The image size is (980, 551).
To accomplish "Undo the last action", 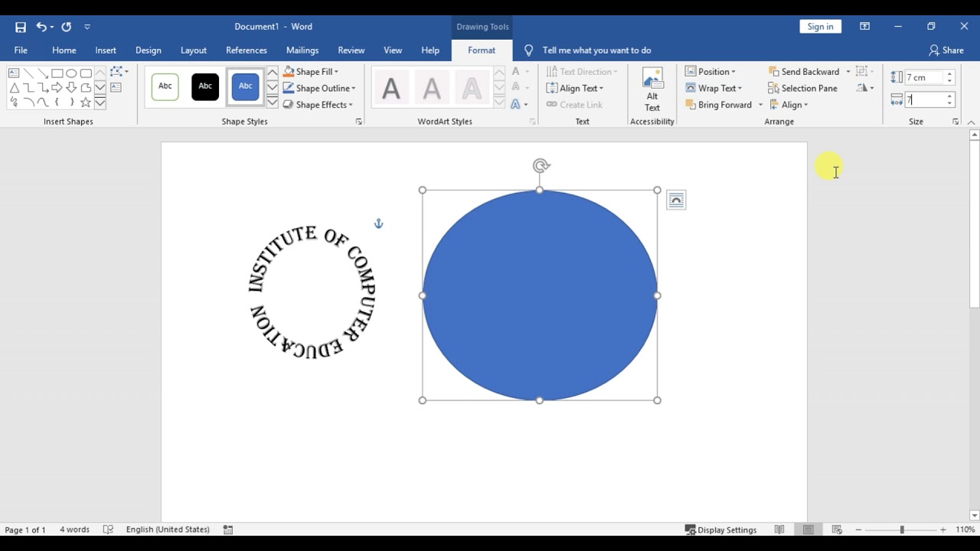I will 41,27.
